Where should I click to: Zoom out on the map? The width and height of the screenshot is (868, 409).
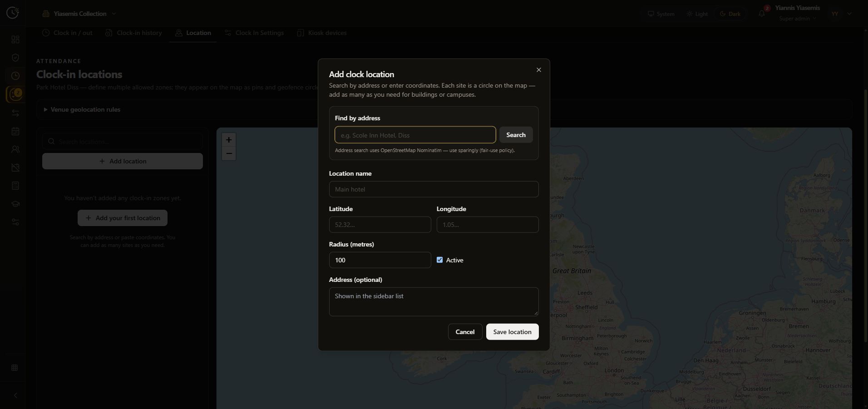[229, 153]
